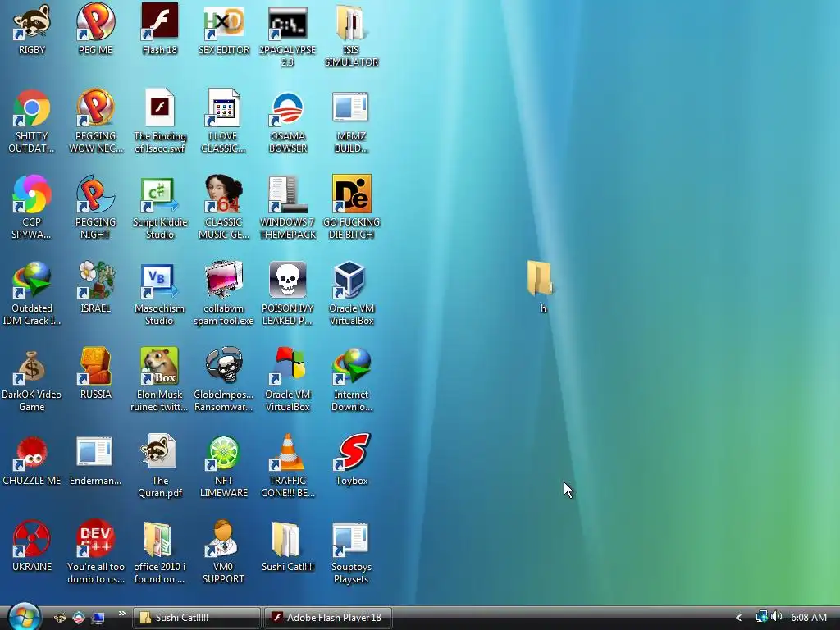Select the De icon with yellow background

(x=351, y=194)
